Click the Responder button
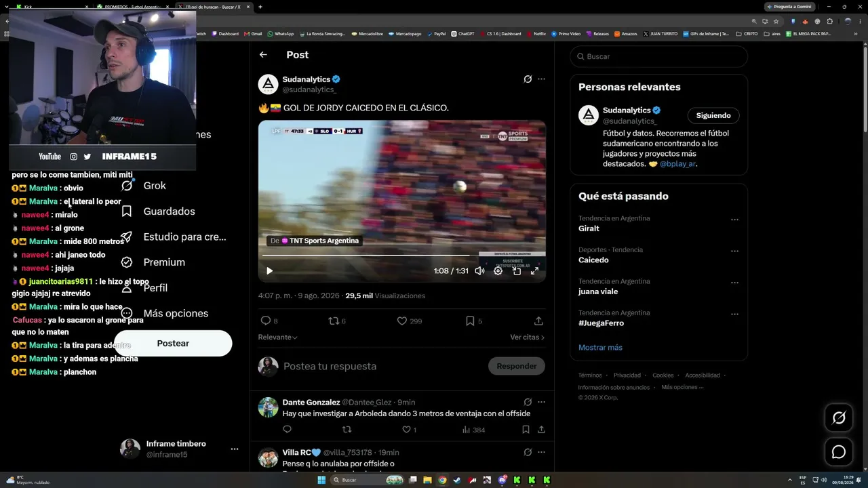Screen dimensions: 868x488 pyautogui.click(x=517, y=366)
